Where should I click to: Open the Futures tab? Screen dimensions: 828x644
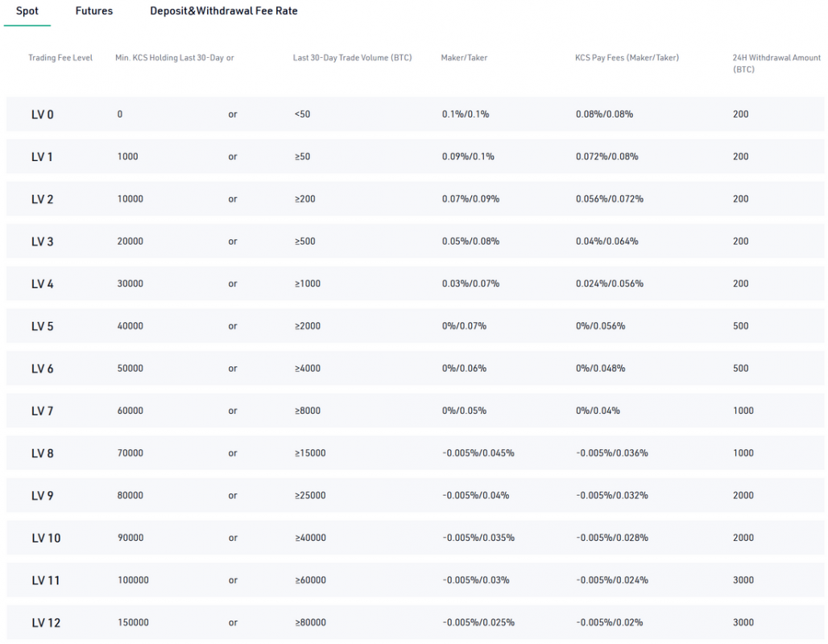coord(94,11)
